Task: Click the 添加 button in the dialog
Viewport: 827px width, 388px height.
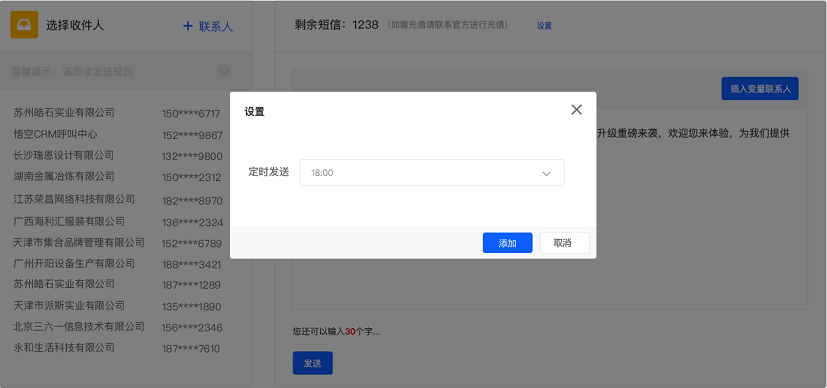Action: coord(507,243)
